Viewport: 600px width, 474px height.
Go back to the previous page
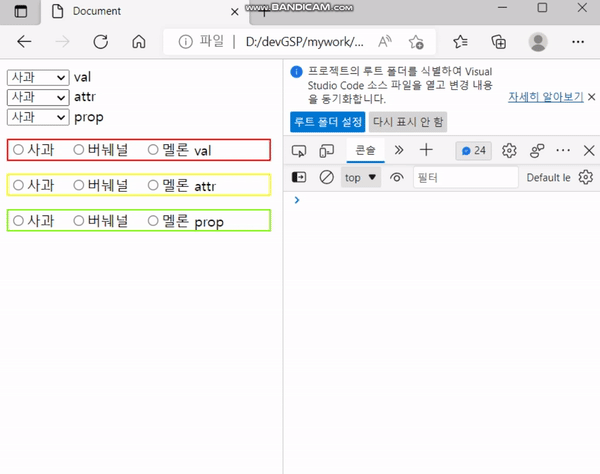(24, 42)
